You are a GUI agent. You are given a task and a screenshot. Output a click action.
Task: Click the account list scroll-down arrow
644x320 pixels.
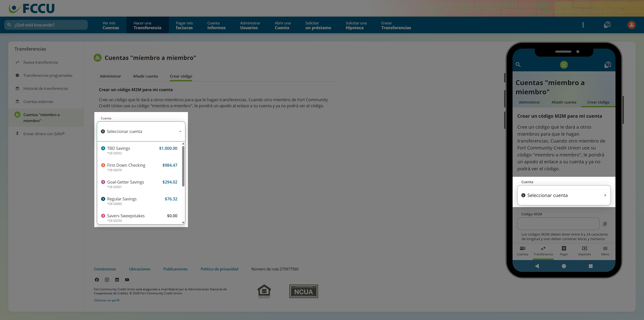(x=183, y=223)
